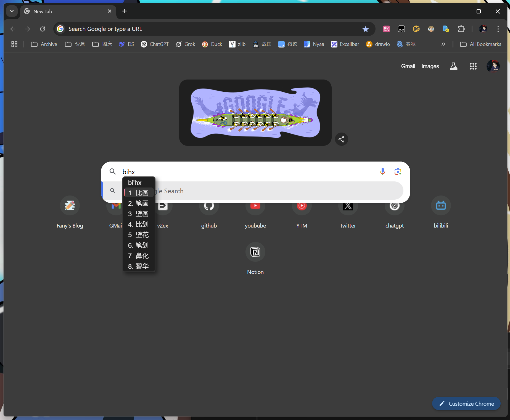Open the Gmail link
Screen dimensions: 510x420
[x=408, y=66]
